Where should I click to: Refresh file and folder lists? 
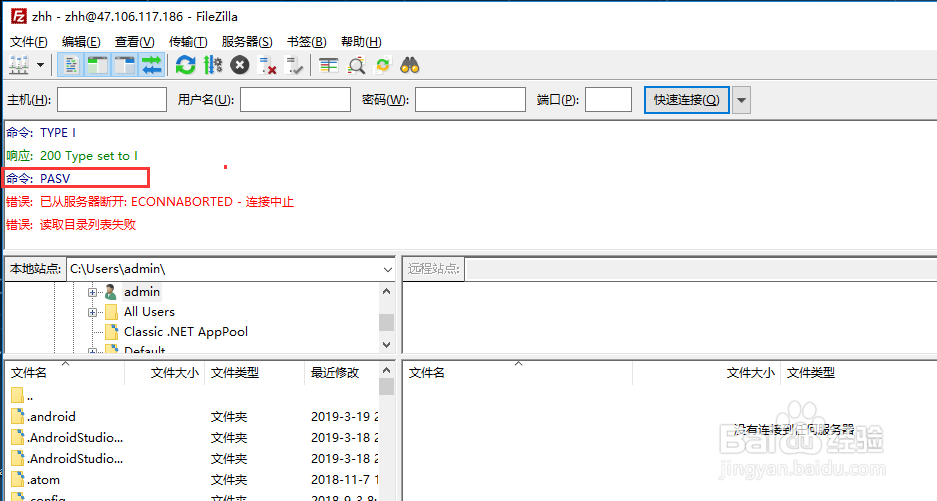pyautogui.click(x=185, y=65)
